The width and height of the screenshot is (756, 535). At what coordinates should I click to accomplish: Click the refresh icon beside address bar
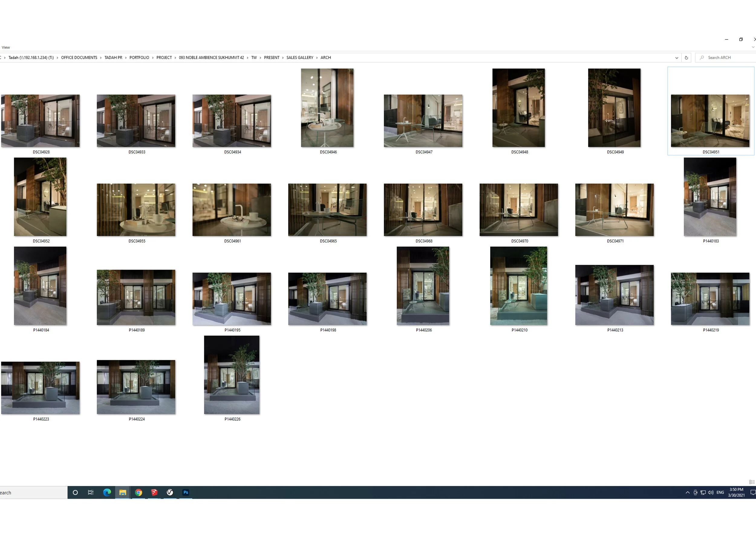pos(686,58)
